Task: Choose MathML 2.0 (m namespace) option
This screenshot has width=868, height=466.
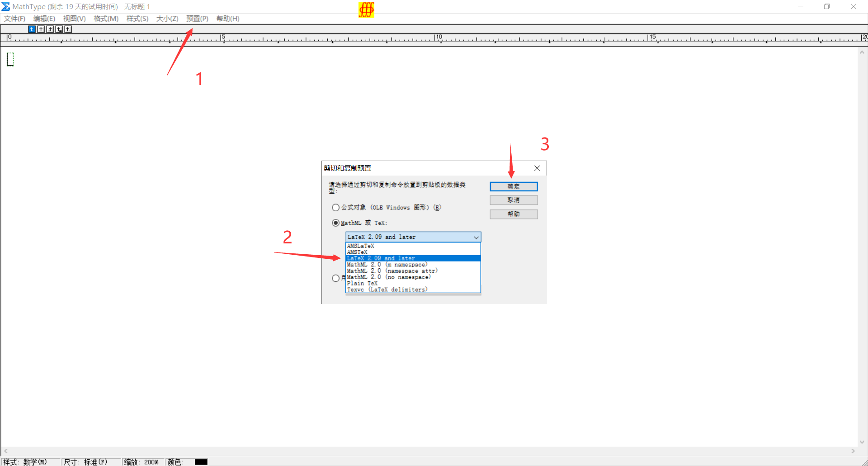Action: [x=413, y=265]
